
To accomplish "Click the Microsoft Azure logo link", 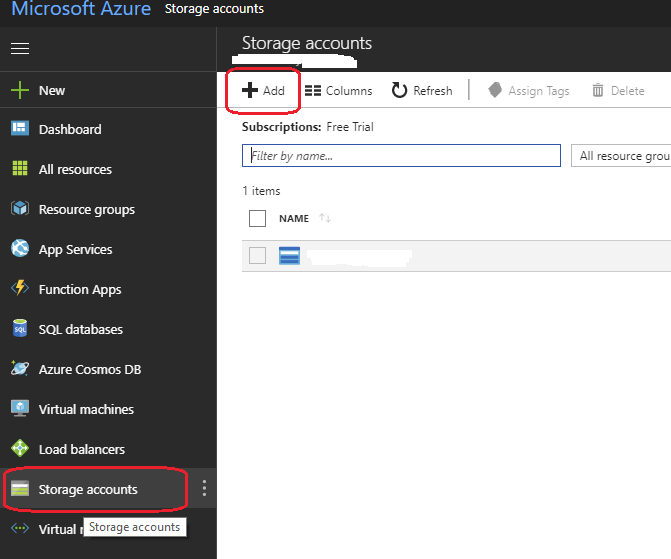I will click(81, 9).
